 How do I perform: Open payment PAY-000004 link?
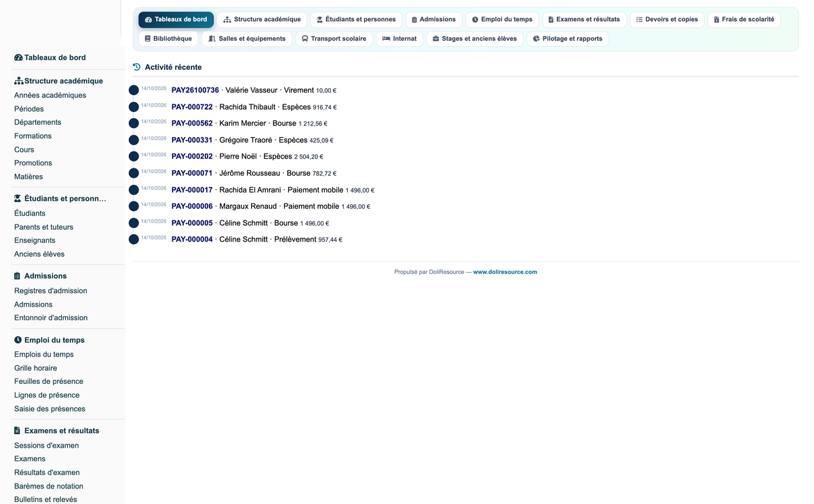pyautogui.click(x=192, y=239)
